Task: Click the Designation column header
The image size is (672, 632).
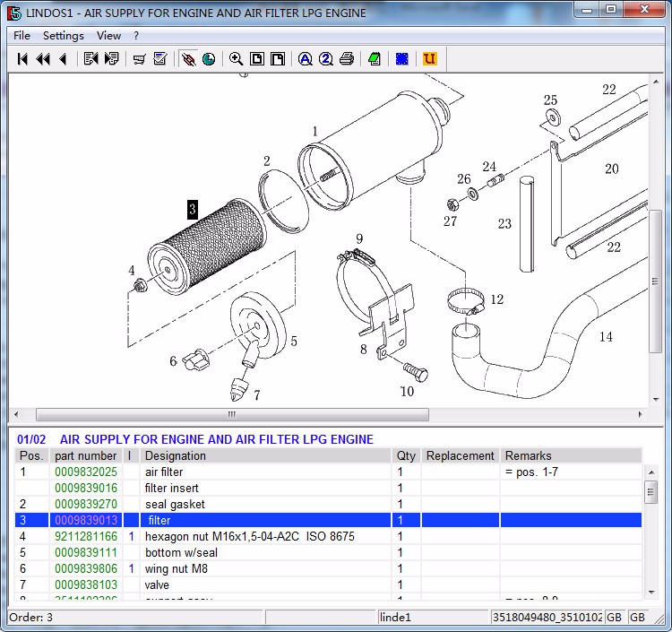Action: pos(266,455)
